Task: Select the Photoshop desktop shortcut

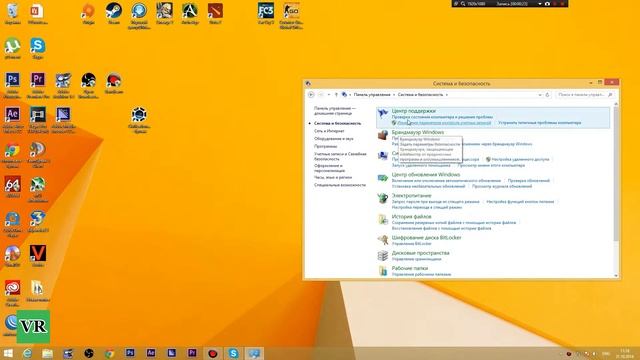Action: (x=12, y=84)
